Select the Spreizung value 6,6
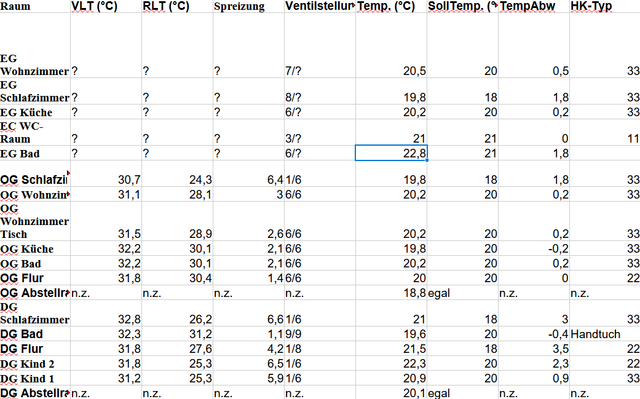Screen dimensions: 640x399 [x=249, y=313]
